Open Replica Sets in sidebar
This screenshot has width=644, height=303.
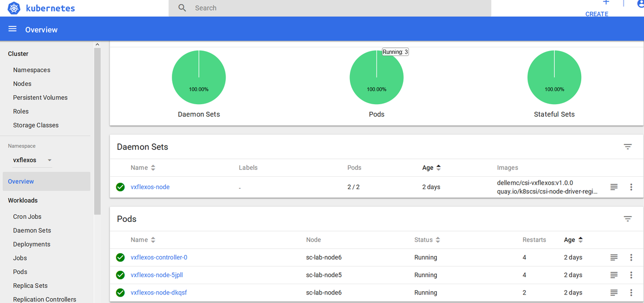pos(30,286)
